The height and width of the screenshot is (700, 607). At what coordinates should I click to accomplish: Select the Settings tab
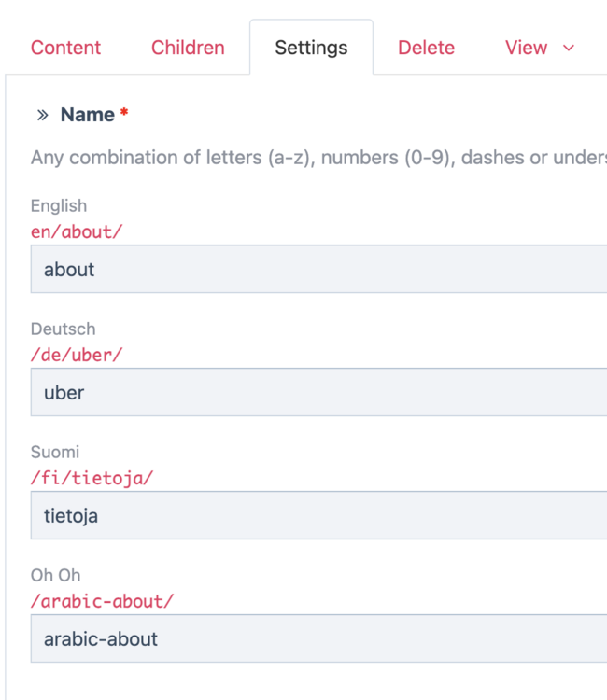pyautogui.click(x=311, y=48)
